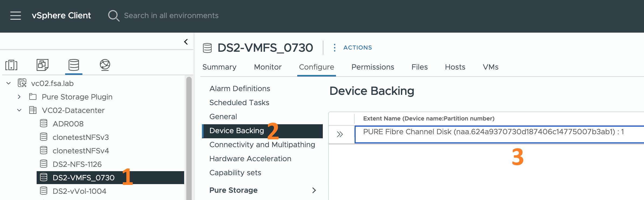The width and height of the screenshot is (644, 200).
Task: Expand the PURE Fibre Channel Disk extent row
Action: tap(340, 133)
